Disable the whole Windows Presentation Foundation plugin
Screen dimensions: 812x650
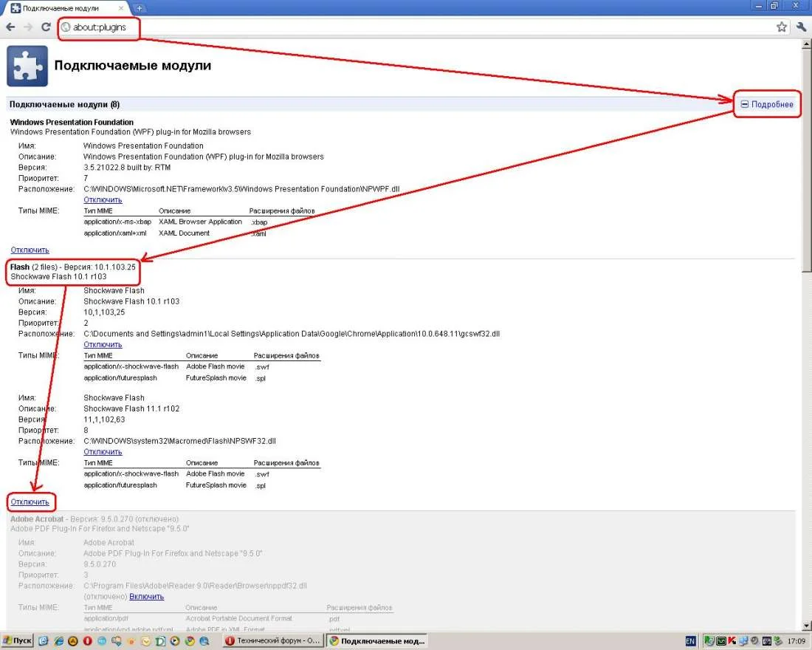click(30, 250)
